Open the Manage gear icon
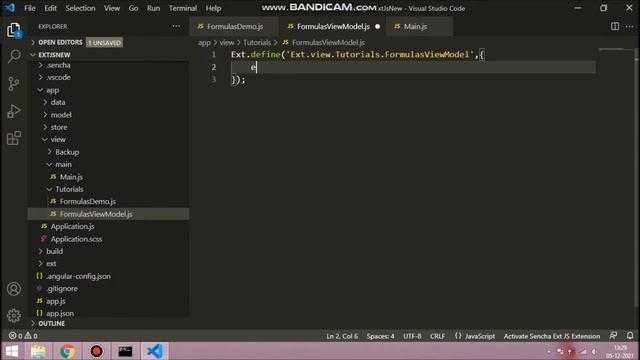The image size is (640, 360). click(13, 315)
